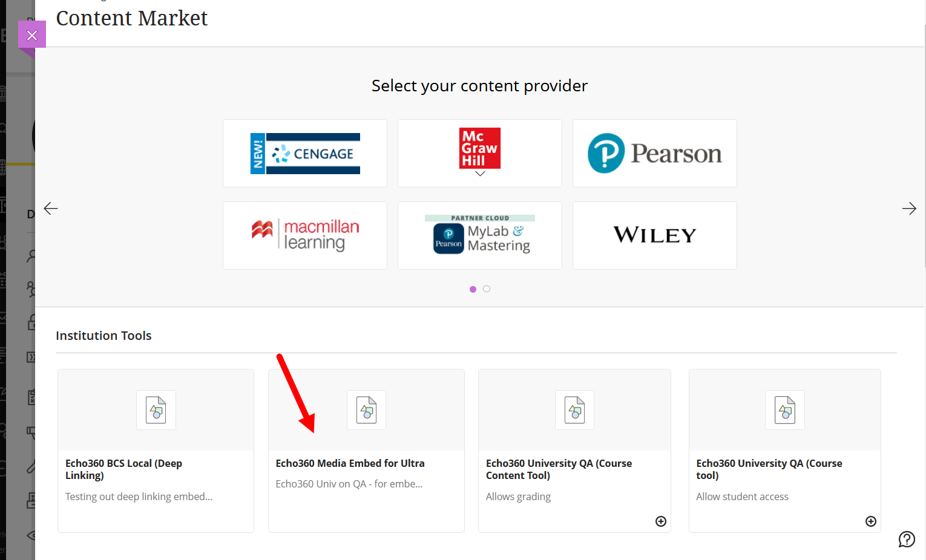Click Echo360 BCS Local (Deep Linking) title
The height and width of the screenshot is (560, 926).
pos(123,469)
